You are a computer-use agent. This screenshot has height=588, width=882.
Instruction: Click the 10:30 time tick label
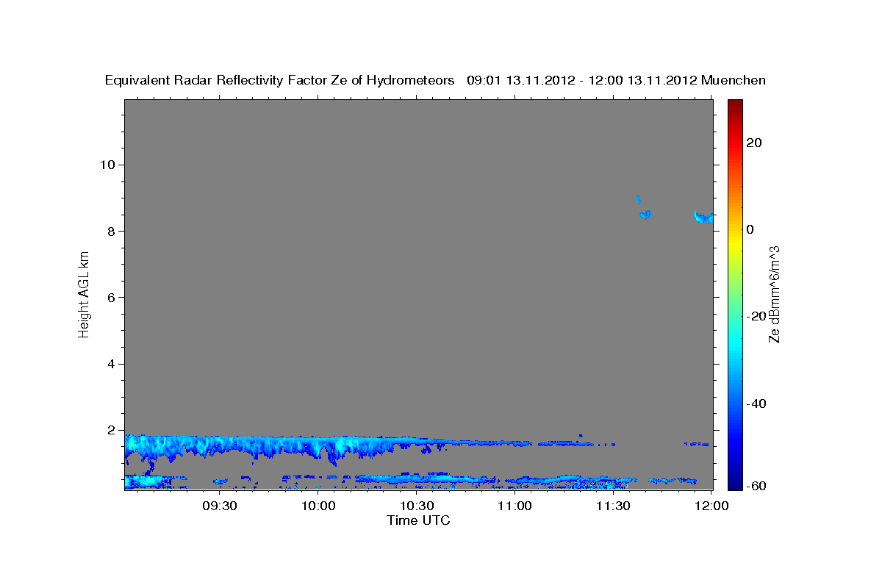click(416, 506)
